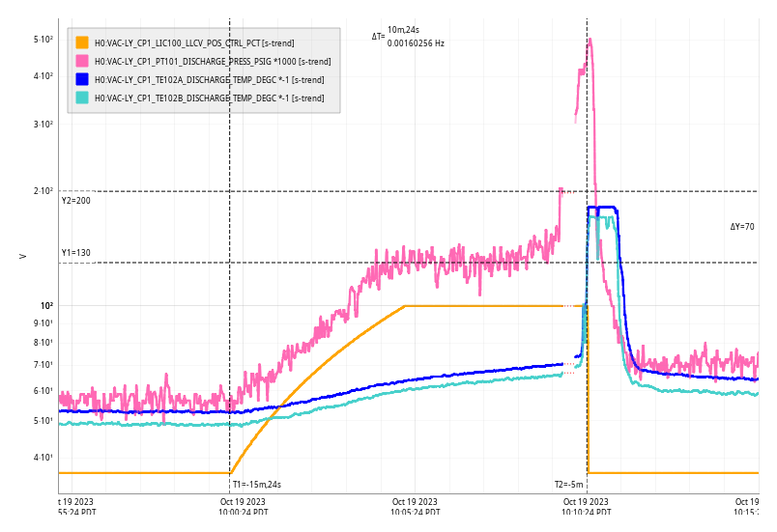Click the pink PT101 legend swatch
The width and height of the screenshot is (777, 532).
click(x=82, y=61)
